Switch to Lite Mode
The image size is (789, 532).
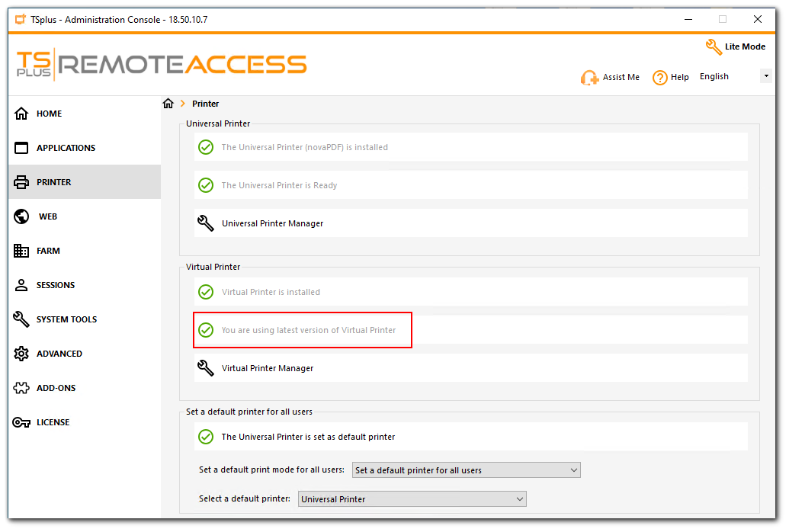pyautogui.click(x=735, y=46)
